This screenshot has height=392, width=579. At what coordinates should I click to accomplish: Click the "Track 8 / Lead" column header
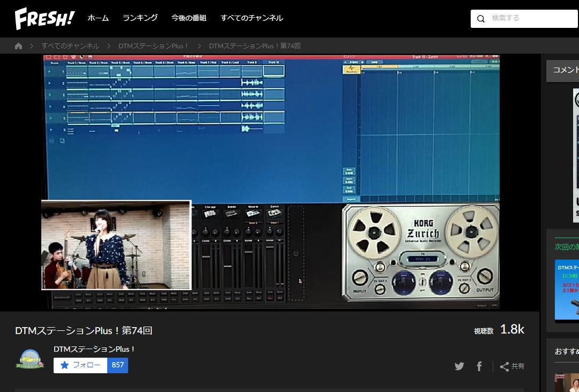[x=230, y=62]
